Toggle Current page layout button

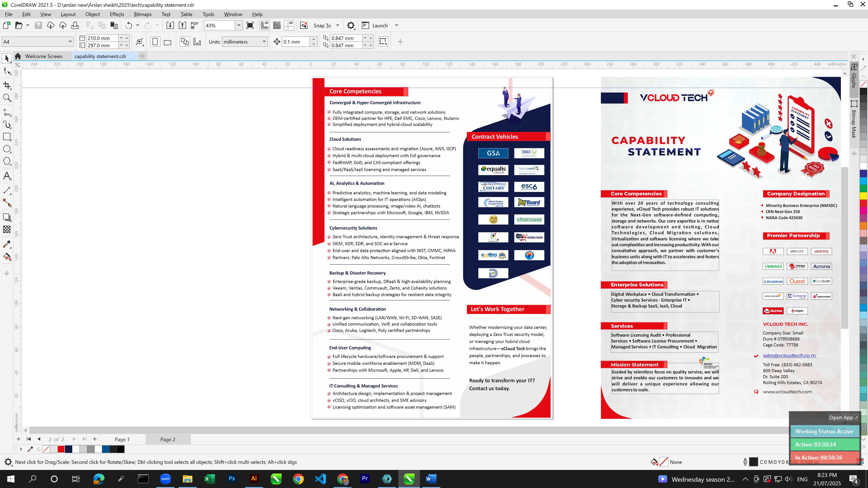pos(197,42)
